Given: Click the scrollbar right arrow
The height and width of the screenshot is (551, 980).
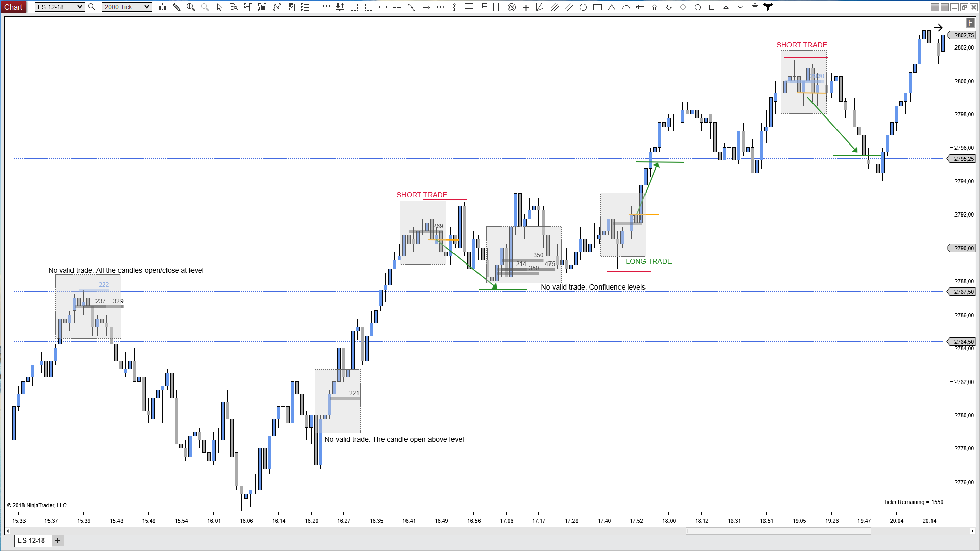Looking at the screenshot, I should (972, 531).
